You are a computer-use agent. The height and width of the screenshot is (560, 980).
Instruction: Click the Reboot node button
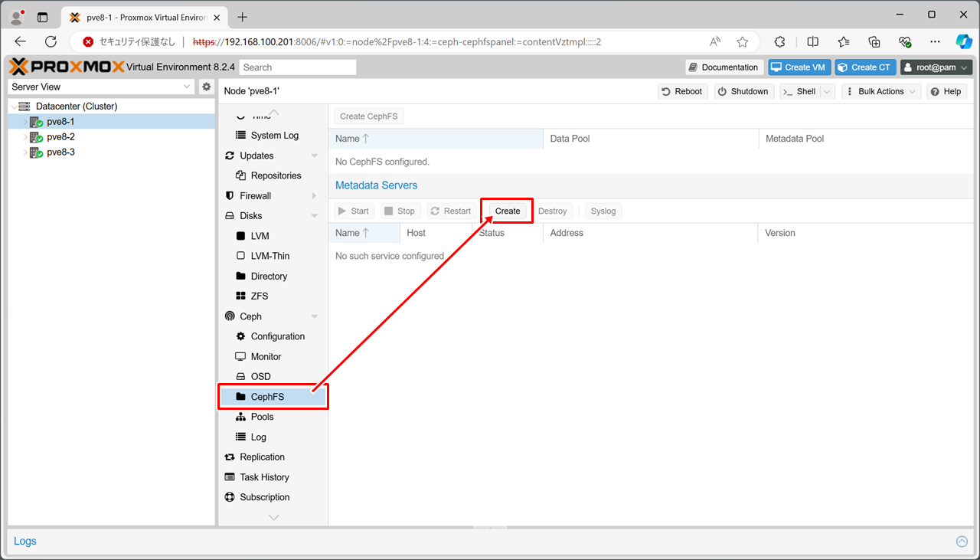click(681, 91)
